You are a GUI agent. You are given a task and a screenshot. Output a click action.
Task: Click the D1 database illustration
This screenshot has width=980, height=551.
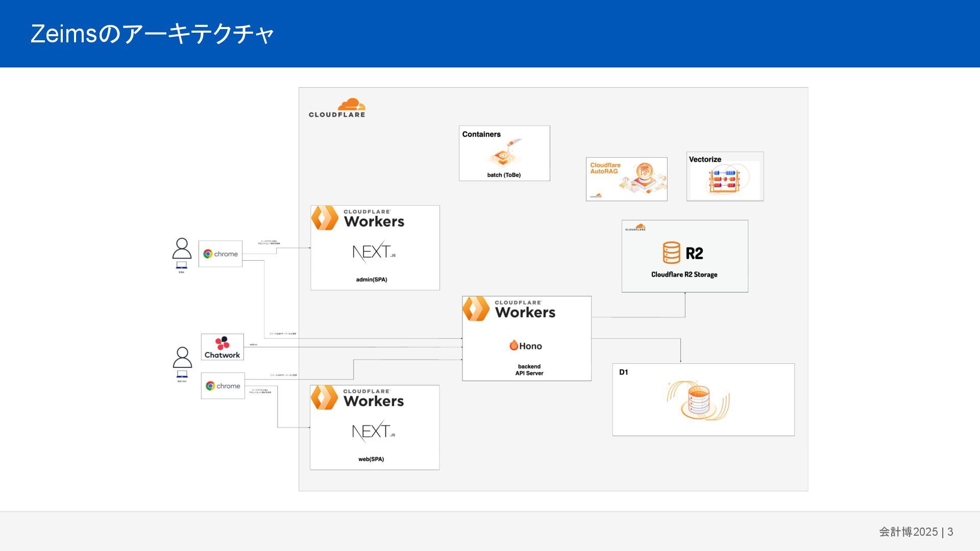pyautogui.click(x=698, y=400)
